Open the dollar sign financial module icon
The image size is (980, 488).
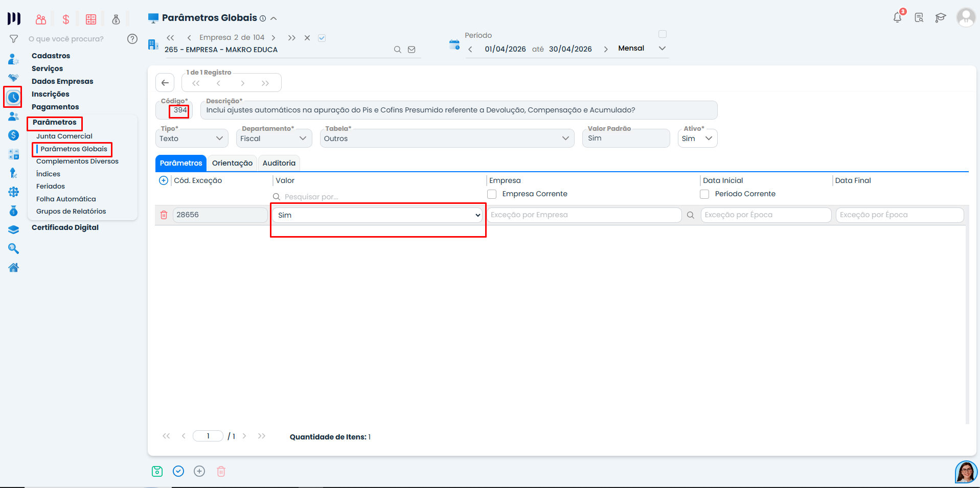click(66, 19)
